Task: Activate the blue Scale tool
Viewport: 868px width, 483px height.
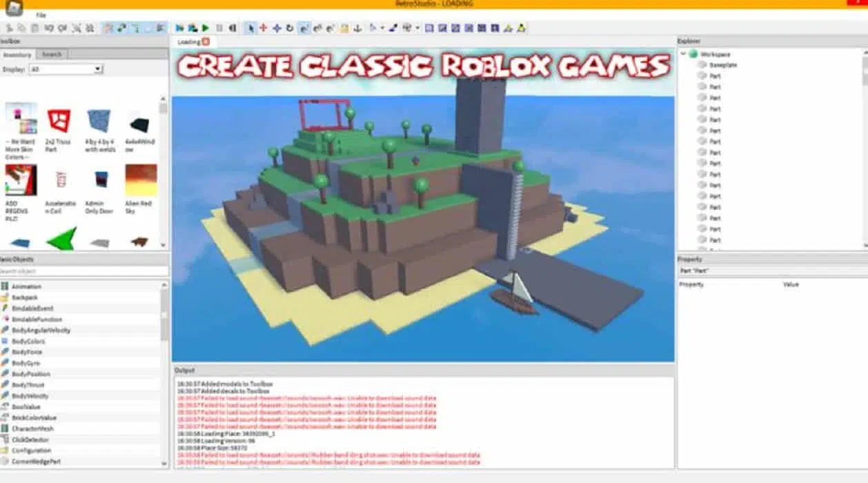Action: pos(276,28)
